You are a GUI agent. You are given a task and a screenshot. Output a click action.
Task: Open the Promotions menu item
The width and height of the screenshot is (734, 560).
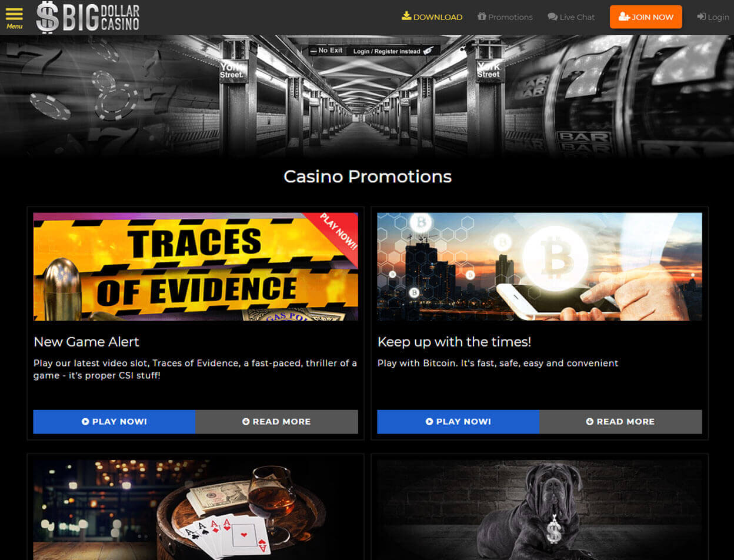coord(505,17)
